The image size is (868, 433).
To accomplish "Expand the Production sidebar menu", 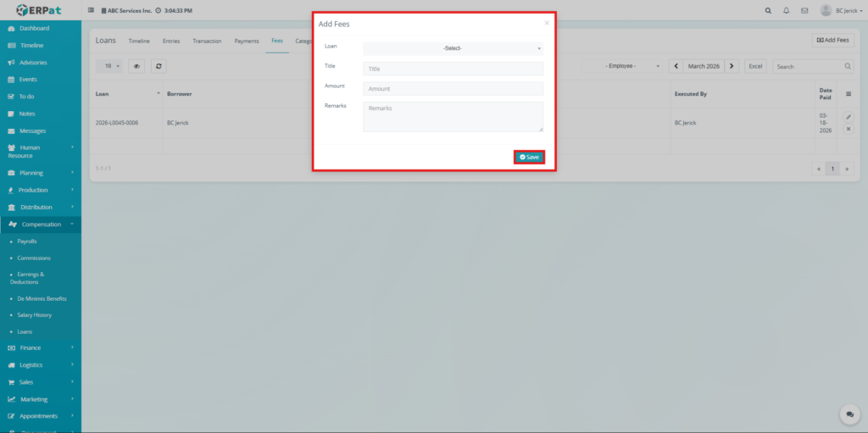I will 41,190.
